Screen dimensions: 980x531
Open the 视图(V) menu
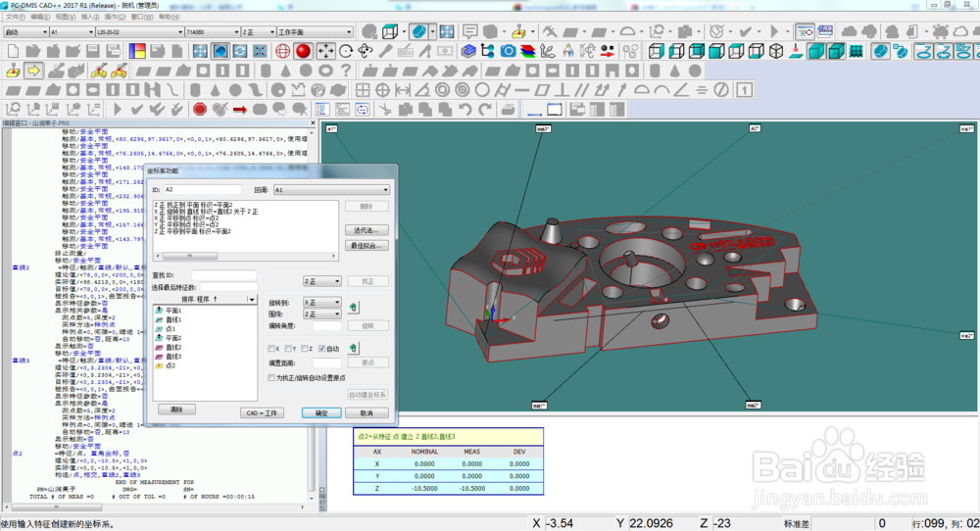coord(66,17)
